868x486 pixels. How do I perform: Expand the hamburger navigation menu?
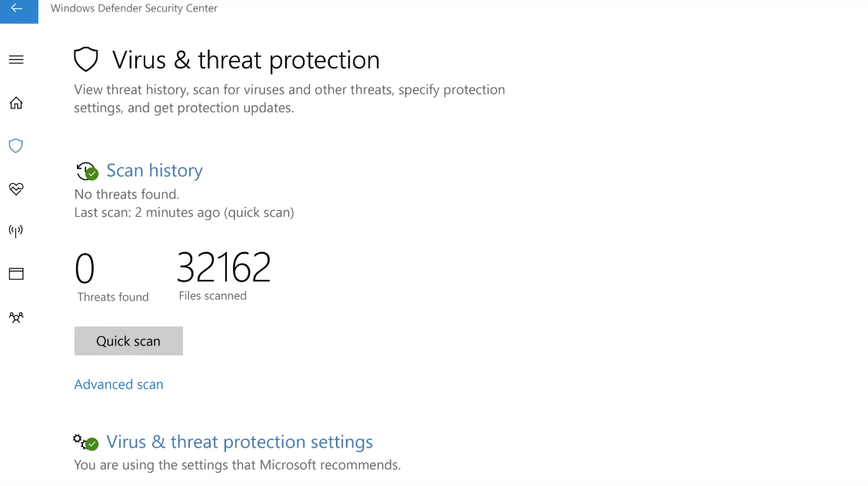(16, 60)
